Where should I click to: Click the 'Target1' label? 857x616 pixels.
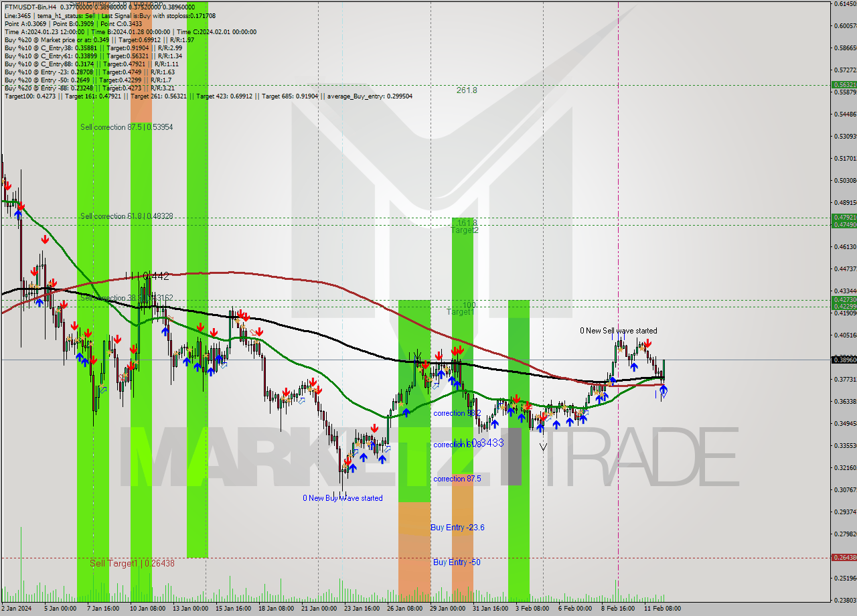point(461,312)
